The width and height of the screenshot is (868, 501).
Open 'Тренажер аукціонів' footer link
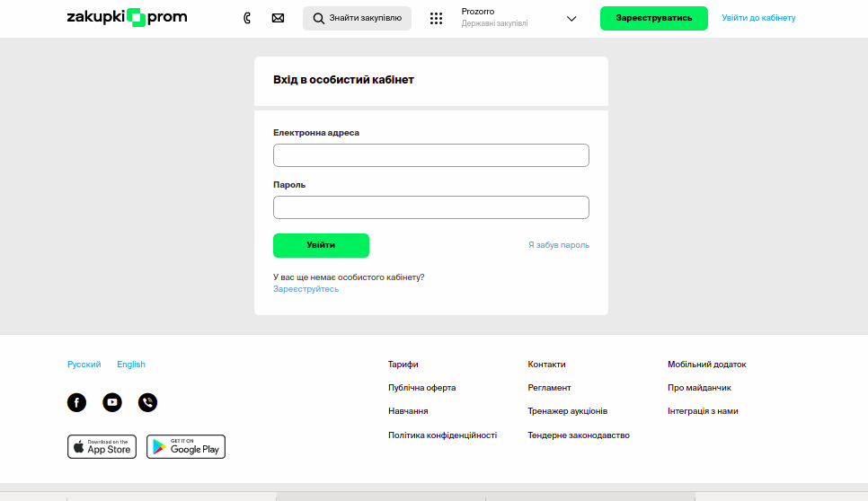[567, 411]
